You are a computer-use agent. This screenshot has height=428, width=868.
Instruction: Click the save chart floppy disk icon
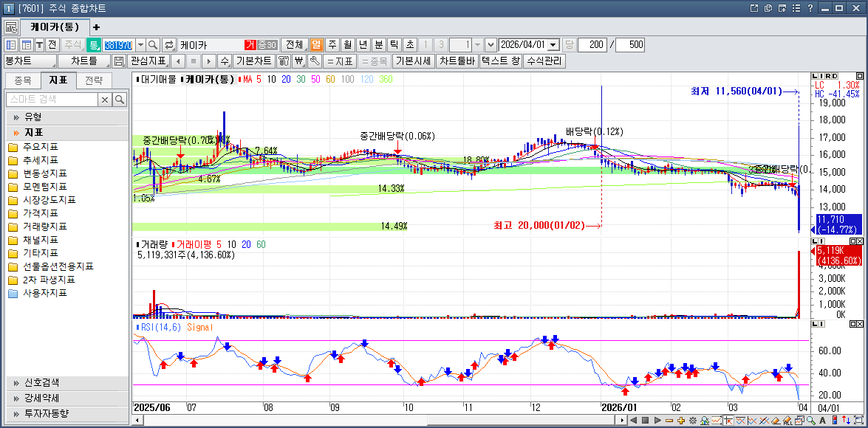pos(119,61)
